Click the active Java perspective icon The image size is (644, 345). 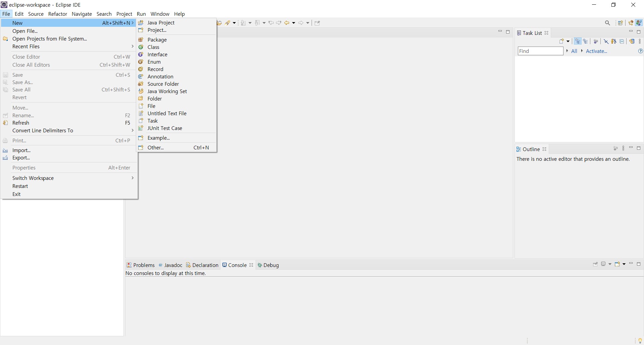pos(639,23)
